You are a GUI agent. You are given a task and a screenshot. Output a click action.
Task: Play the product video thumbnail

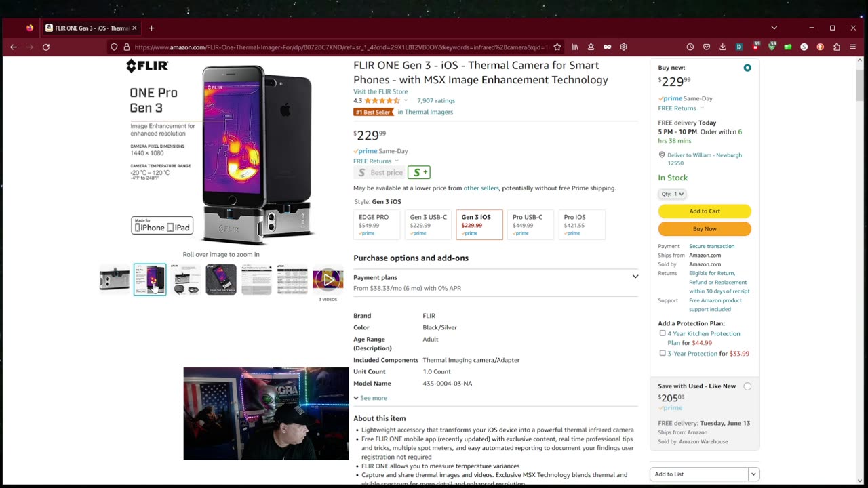coord(328,279)
